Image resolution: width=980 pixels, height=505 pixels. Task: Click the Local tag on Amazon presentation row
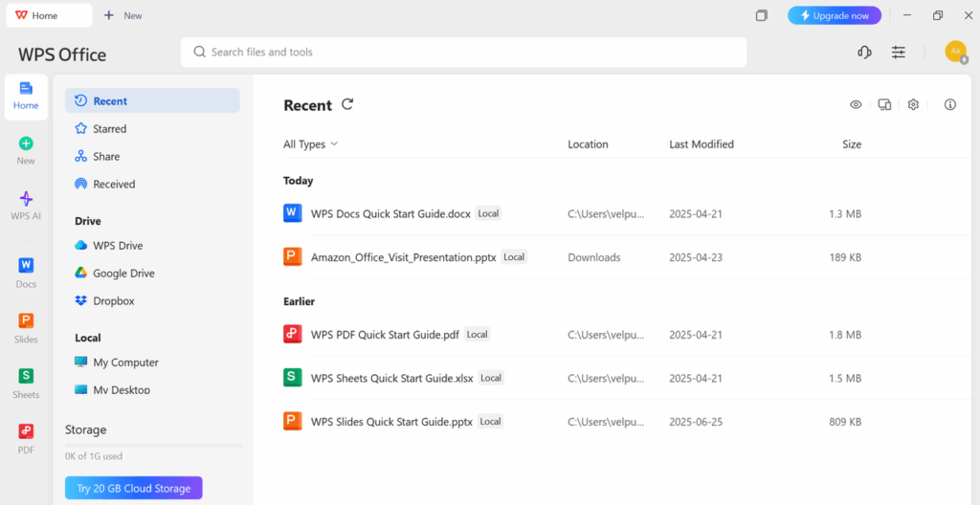click(x=514, y=257)
